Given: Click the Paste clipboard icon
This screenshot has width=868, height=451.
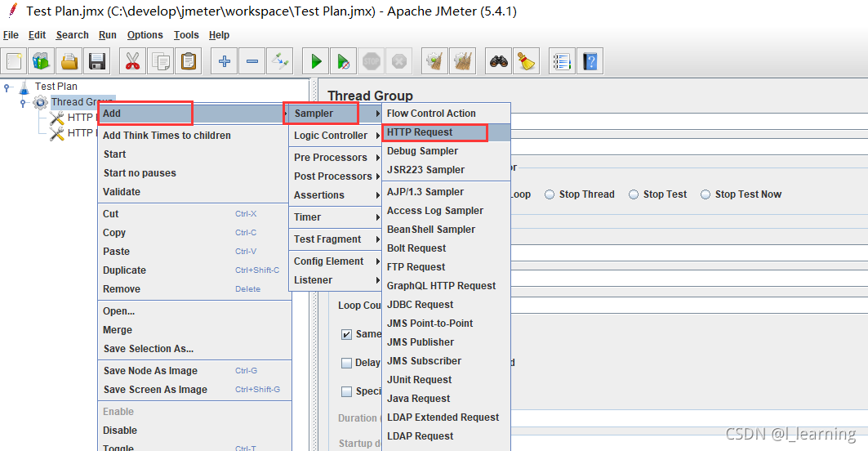Looking at the screenshot, I should pyautogui.click(x=188, y=61).
